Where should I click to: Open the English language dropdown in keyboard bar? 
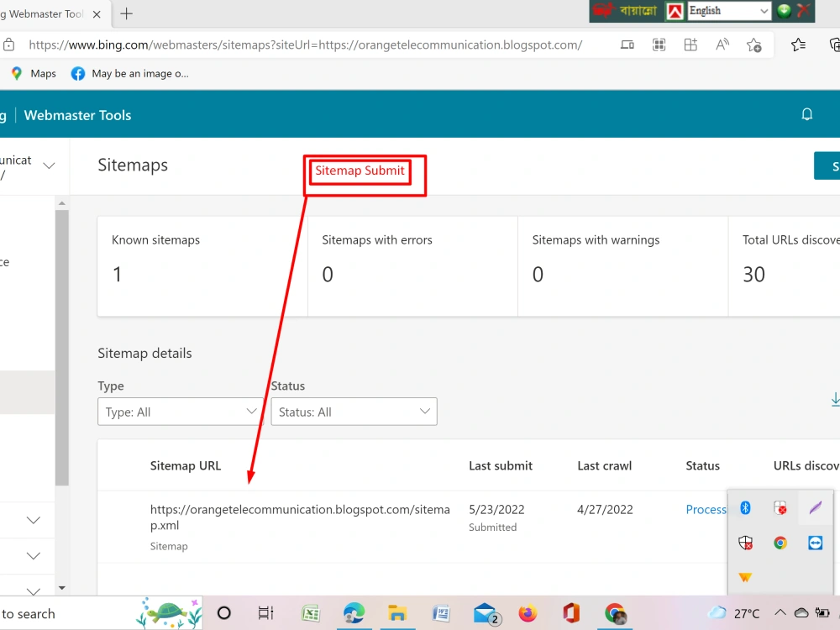729,11
